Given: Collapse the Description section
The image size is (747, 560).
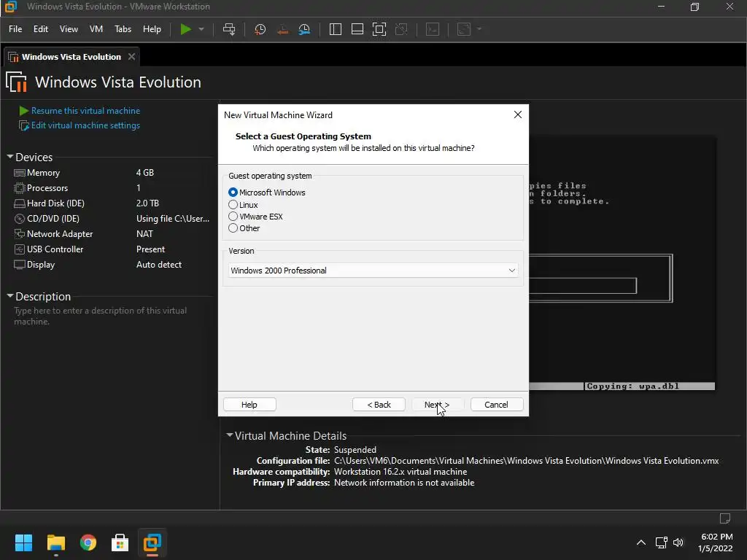Looking at the screenshot, I should 10,296.
